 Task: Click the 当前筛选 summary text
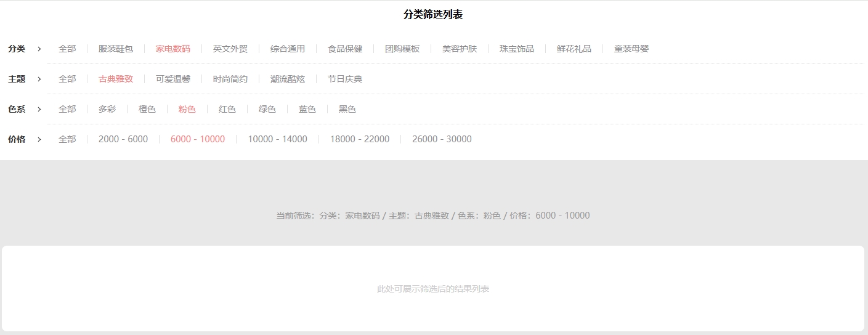(x=433, y=216)
